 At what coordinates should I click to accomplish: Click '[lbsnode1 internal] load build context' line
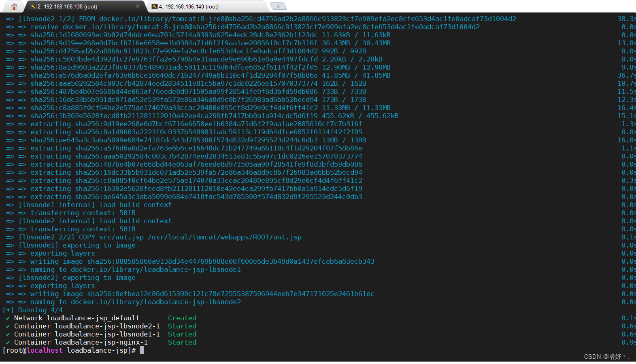tap(89, 205)
